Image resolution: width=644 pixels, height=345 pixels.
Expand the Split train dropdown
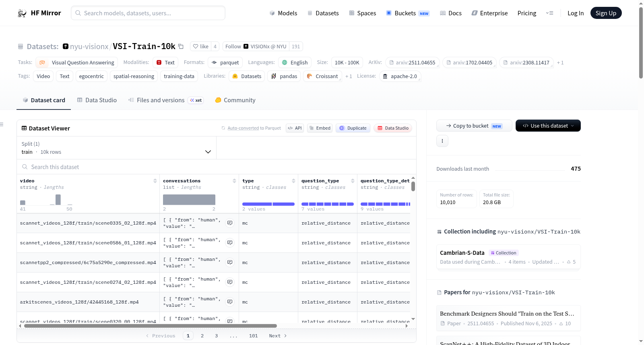pyautogui.click(x=116, y=148)
